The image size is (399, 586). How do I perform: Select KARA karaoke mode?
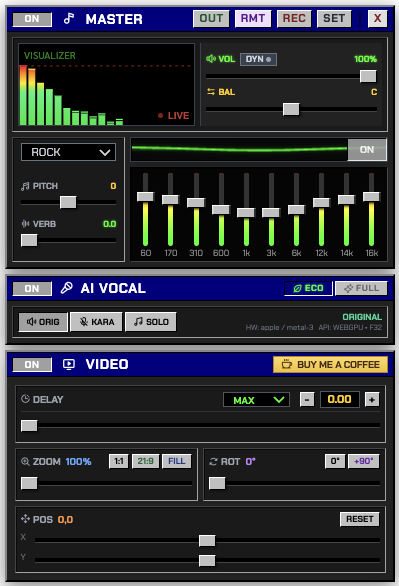click(x=96, y=322)
